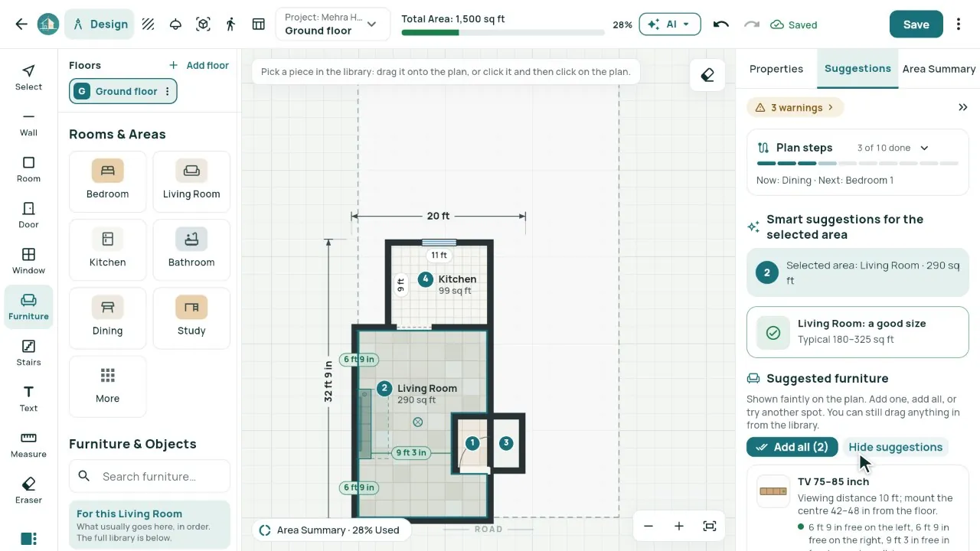
Task: Pick the Eraser tool in sidebar
Action: 28,491
